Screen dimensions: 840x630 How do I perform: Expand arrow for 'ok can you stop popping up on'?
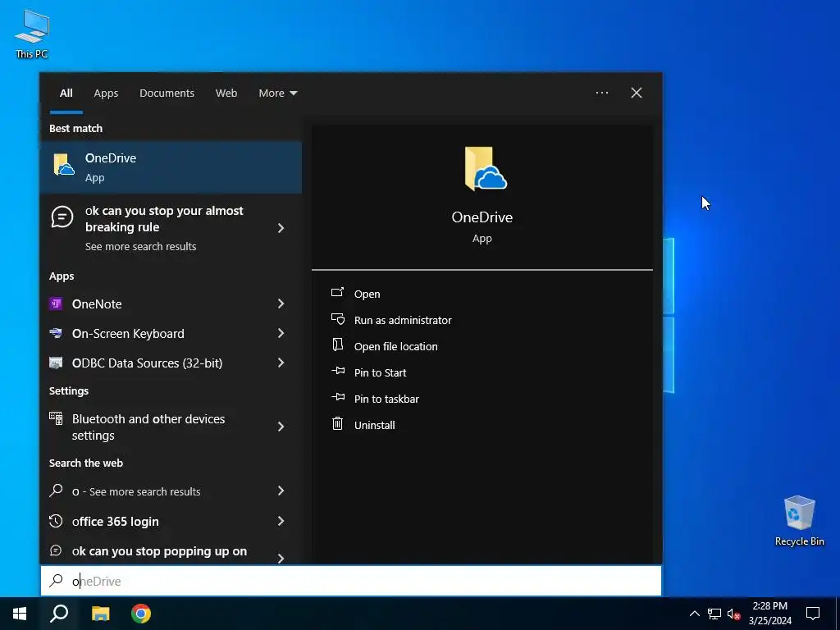pyautogui.click(x=281, y=558)
